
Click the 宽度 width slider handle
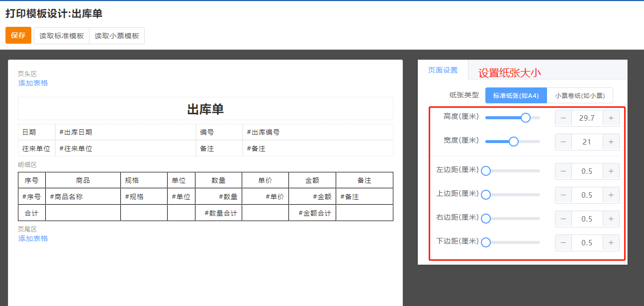[x=514, y=142]
